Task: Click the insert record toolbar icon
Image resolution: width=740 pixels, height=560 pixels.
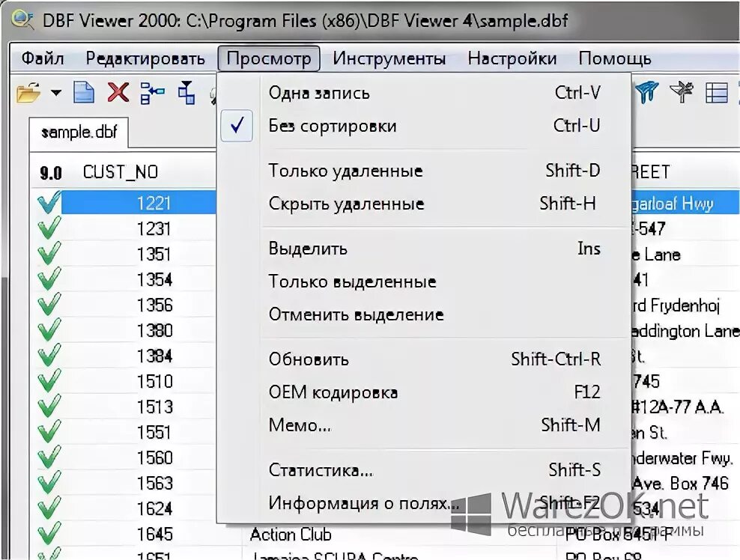Action: [152, 92]
